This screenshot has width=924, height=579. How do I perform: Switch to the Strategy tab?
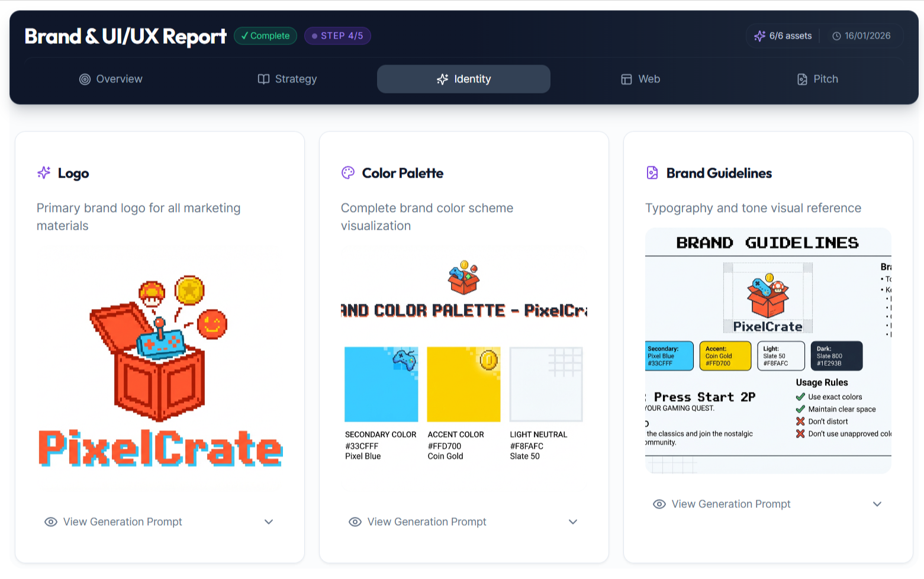click(x=287, y=79)
